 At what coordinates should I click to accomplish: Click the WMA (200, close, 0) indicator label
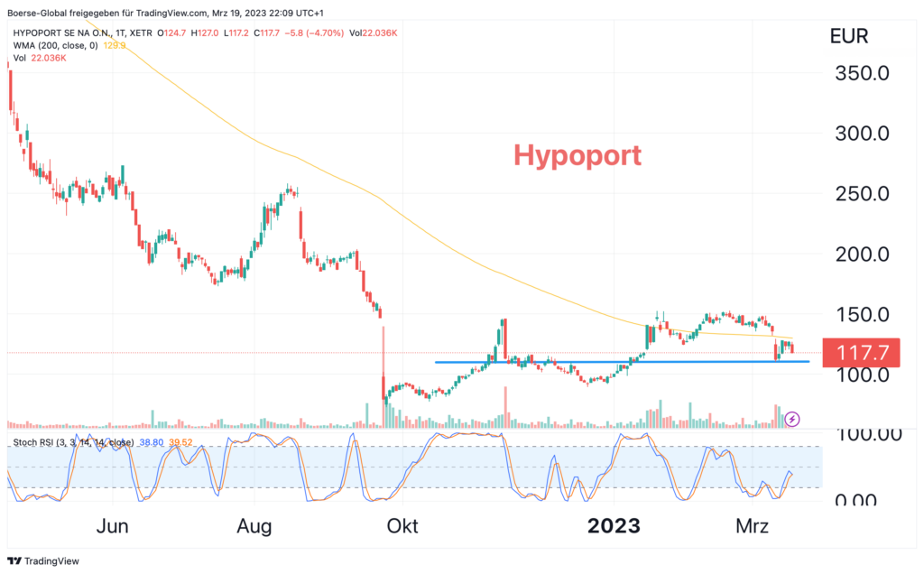click(55, 45)
